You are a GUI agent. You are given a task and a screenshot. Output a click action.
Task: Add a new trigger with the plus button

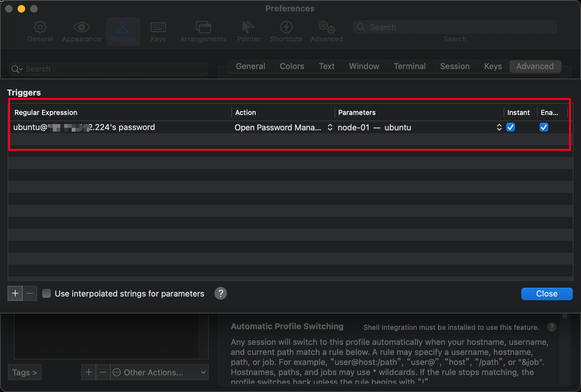tap(15, 293)
